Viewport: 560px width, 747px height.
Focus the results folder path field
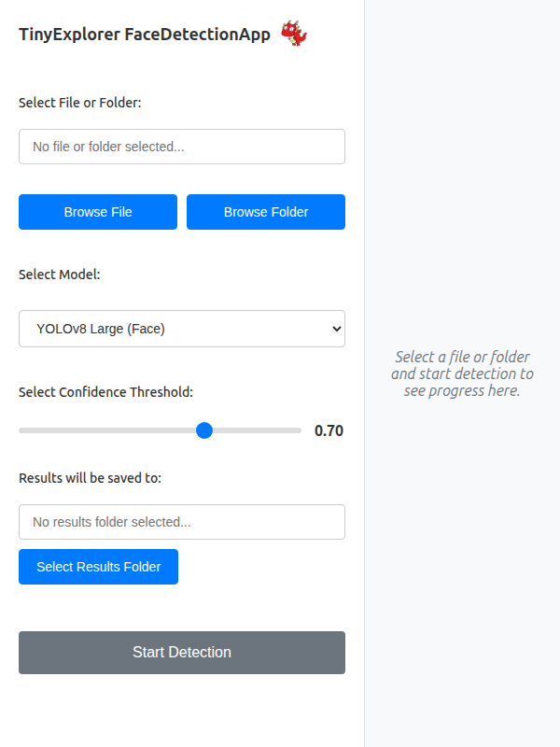182,522
